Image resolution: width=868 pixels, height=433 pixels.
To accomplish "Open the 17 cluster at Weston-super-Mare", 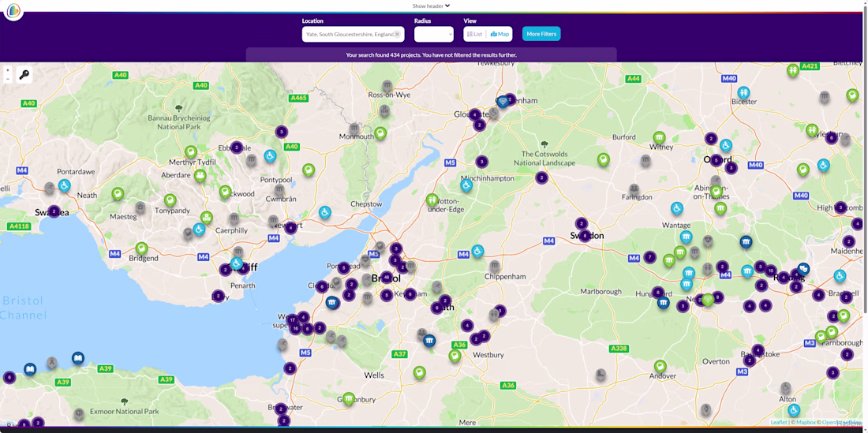I will [x=292, y=319].
